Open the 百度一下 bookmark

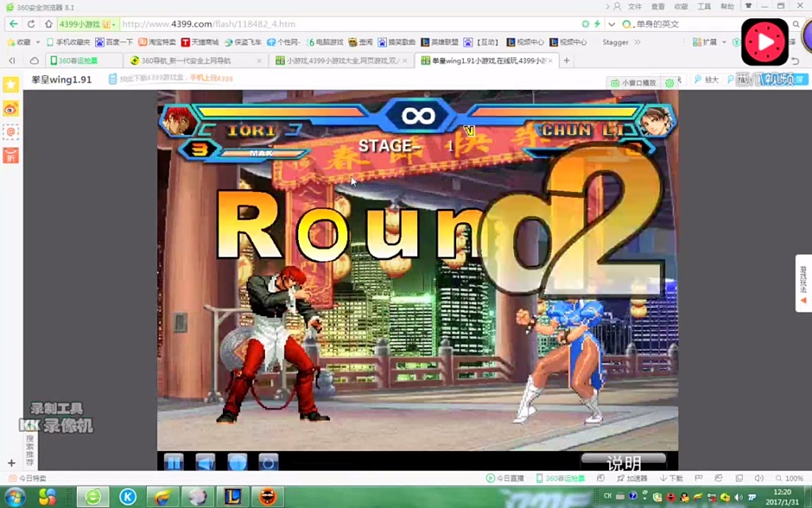(114, 42)
